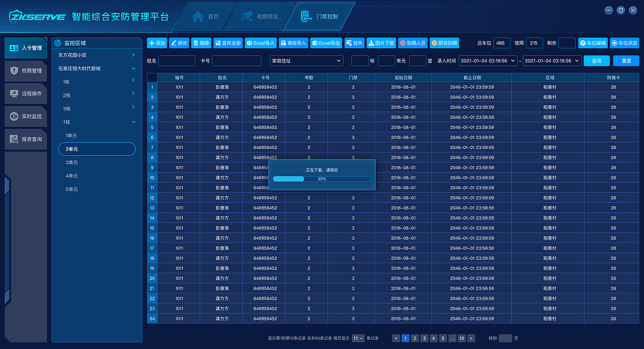
Task: Focus the 姓名 name input field
Action: [177, 60]
